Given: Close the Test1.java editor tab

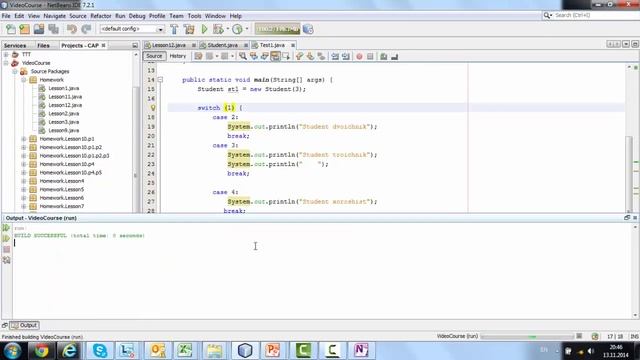Looking at the screenshot, I should 293,45.
